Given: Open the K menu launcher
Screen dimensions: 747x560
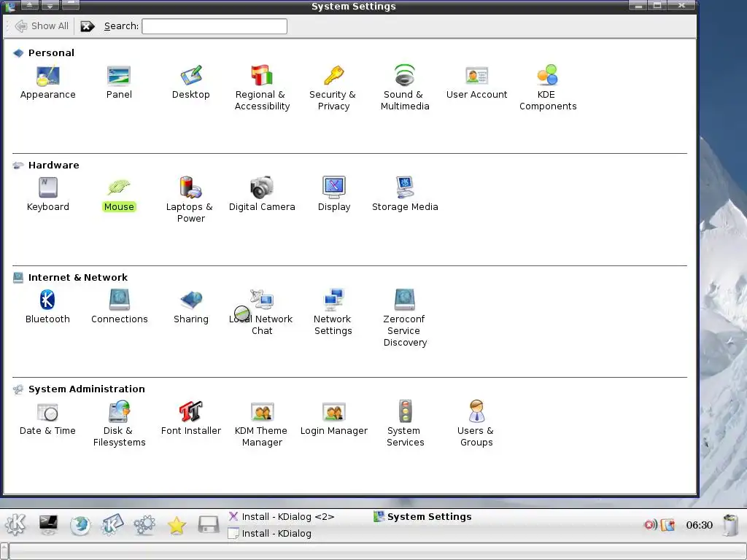Looking at the screenshot, I should 15,525.
